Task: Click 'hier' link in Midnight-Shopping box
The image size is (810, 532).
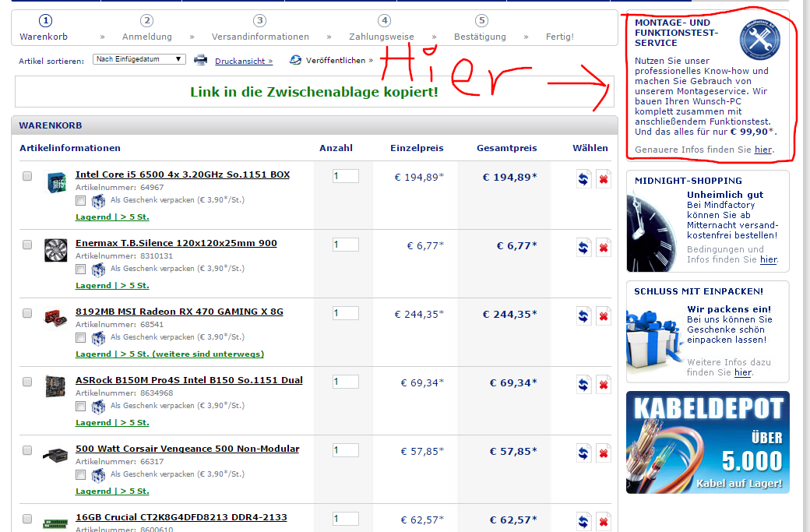Action: coord(768,260)
